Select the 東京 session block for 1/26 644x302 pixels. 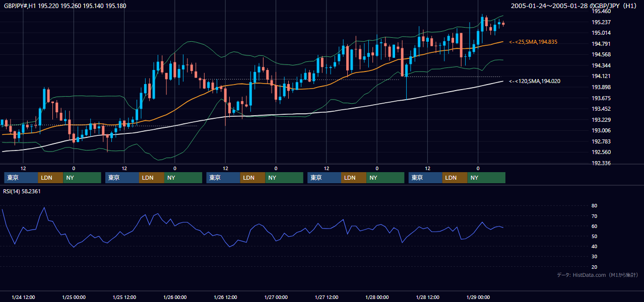click(x=223, y=178)
